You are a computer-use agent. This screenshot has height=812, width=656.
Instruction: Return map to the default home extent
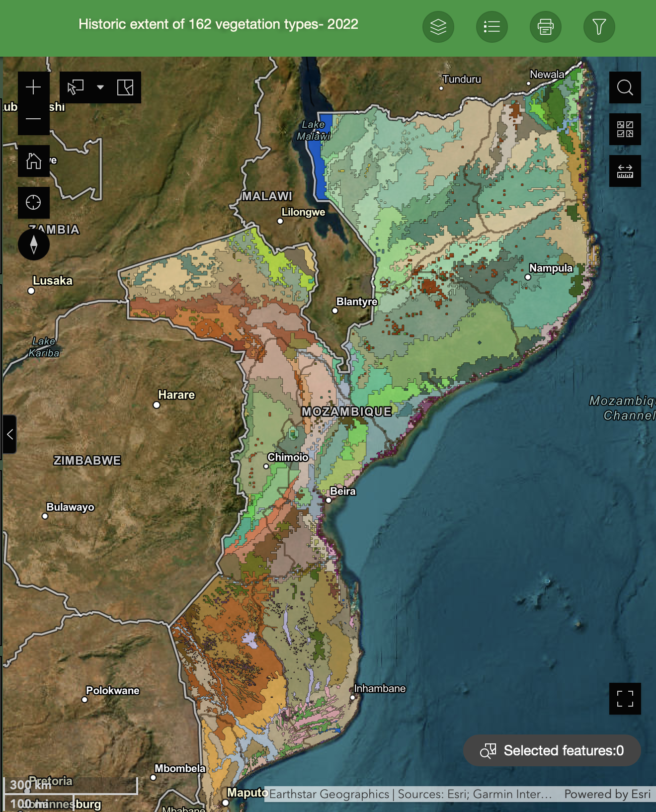point(33,161)
